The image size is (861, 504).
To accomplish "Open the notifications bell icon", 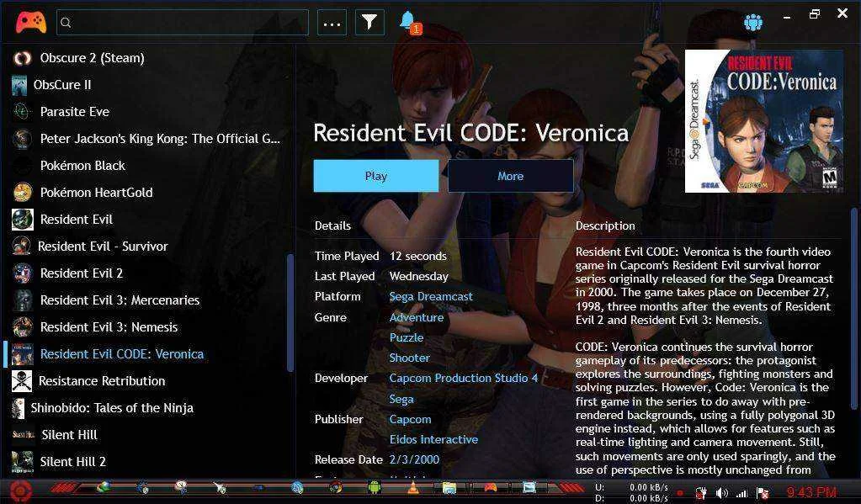I will (409, 23).
